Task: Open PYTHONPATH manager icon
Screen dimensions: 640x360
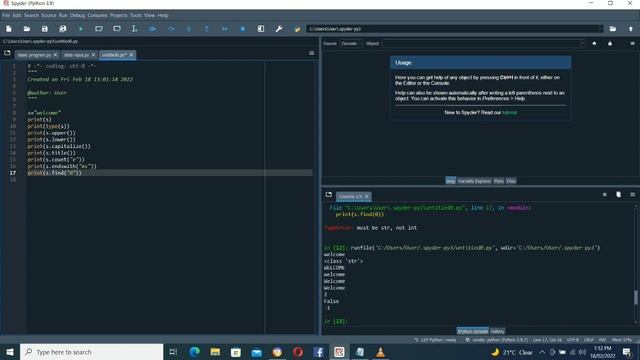Action: [x=297, y=29]
